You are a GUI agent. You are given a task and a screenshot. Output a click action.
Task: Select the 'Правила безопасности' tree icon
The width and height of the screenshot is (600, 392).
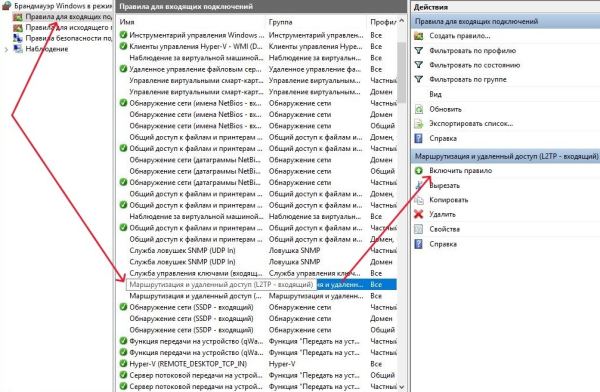coord(18,38)
